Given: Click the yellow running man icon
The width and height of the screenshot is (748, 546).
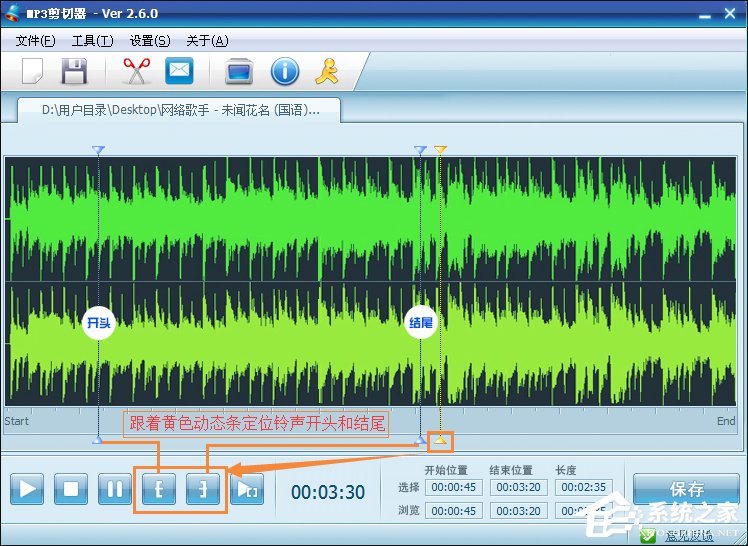Looking at the screenshot, I should tap(327, 71).
